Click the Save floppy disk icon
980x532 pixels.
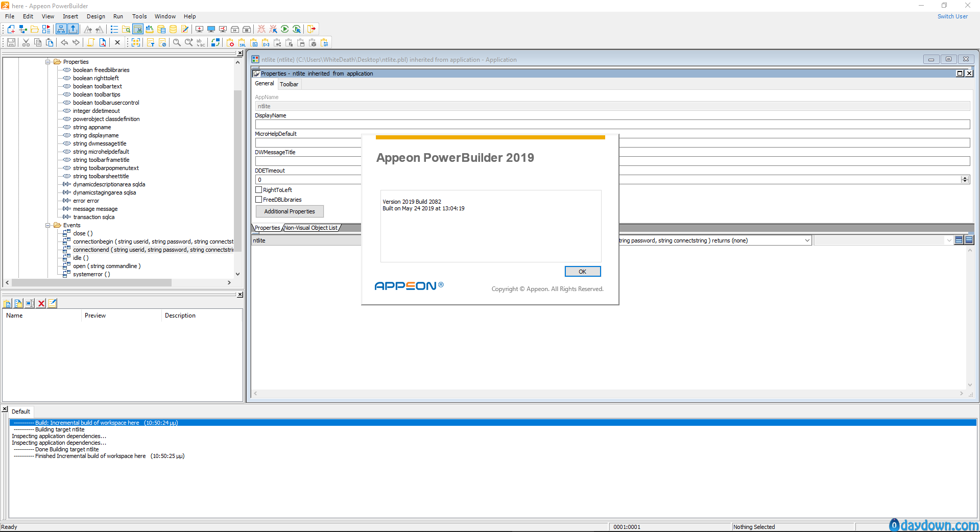point(11,42)
